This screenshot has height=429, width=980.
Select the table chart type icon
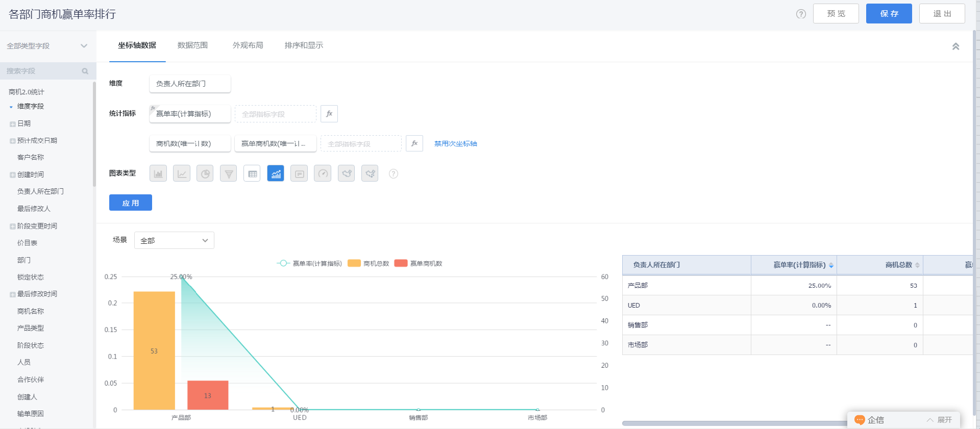point(252,173)
